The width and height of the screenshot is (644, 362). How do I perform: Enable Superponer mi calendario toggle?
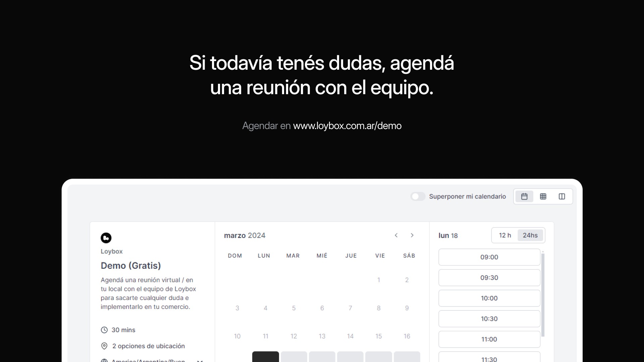point(418,196)
